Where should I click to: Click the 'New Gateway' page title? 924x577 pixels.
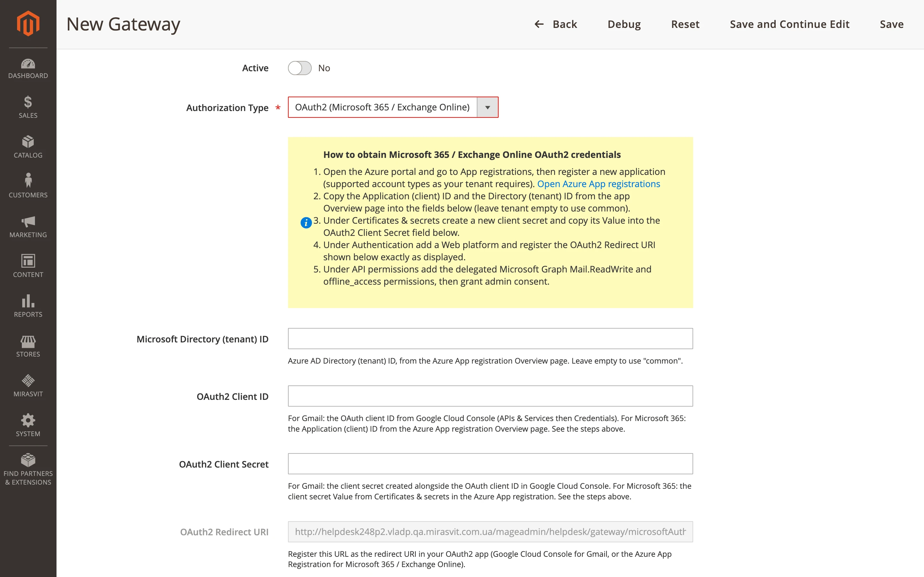pyautogui.click(x=123, y=24)
